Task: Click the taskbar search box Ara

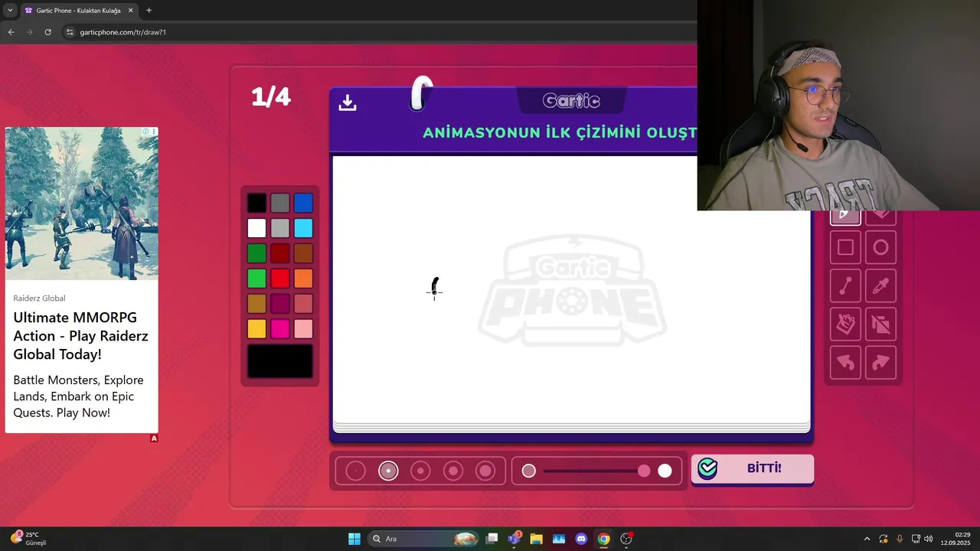Action: [x=423, y=539]
